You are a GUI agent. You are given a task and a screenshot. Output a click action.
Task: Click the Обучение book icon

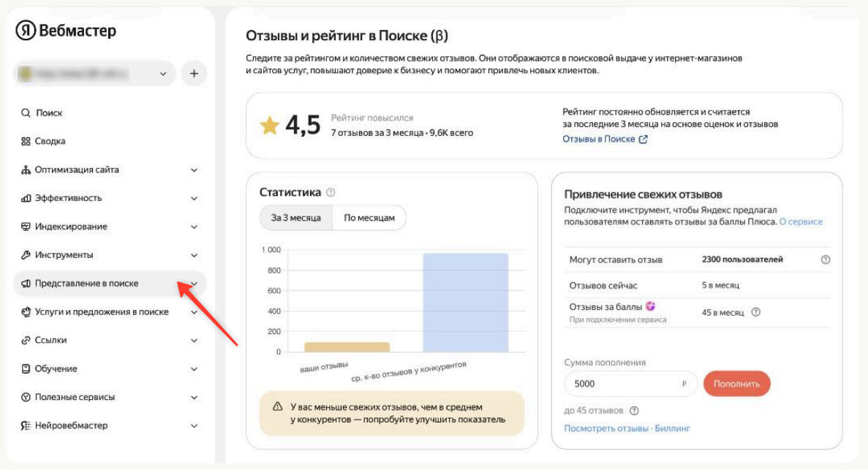(x=26, y=368)
